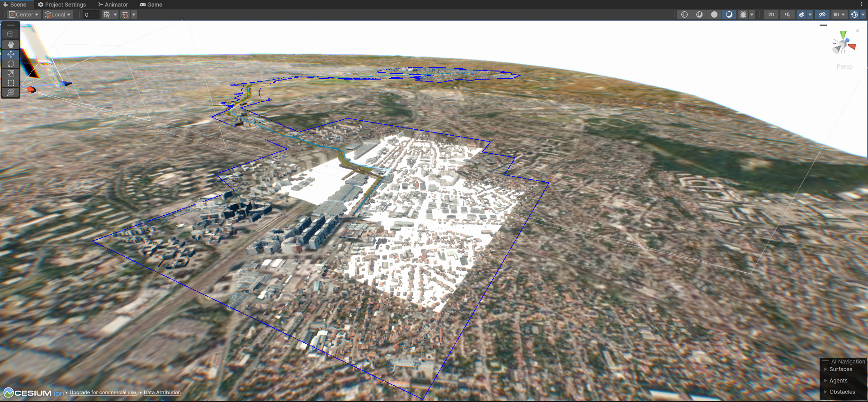Click the AI Navigation overlay title
The height and width of the screenshot is (402, 868).
click(x=848, y=361)
